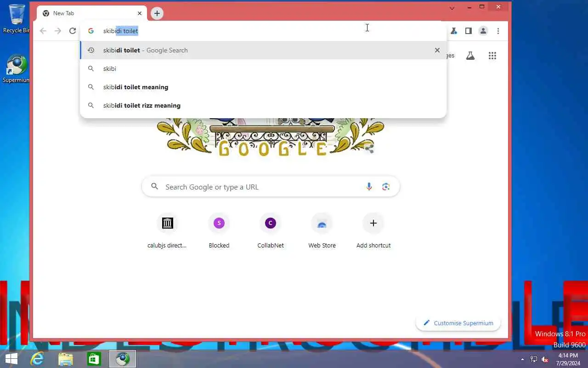Show hidden tray icons arrow
588x368 pixels.
coord(522,359)
